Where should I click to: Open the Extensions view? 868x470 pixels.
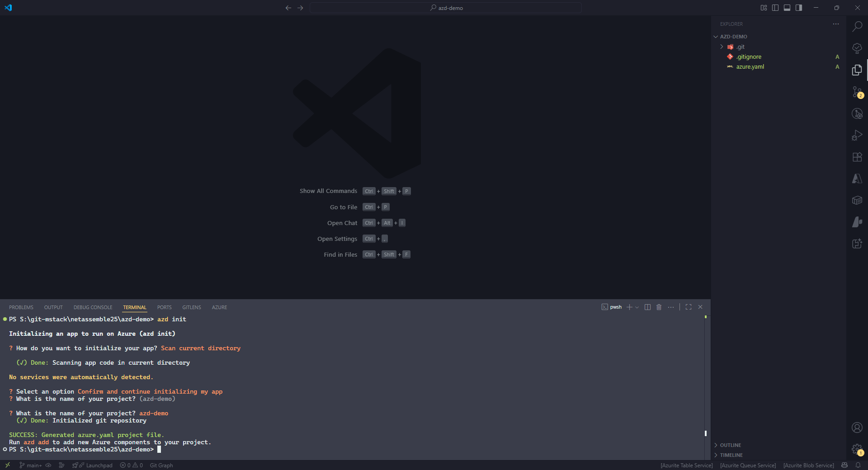857,157
